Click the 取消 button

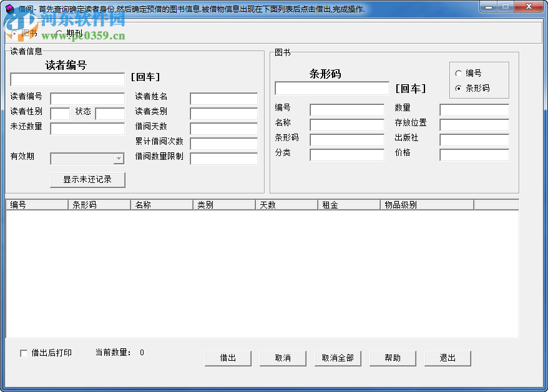(283, 358)
